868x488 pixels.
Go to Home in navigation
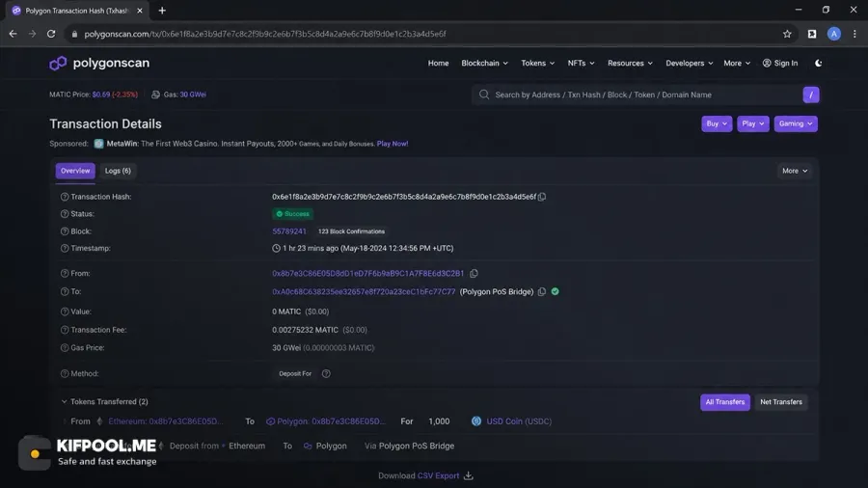coord(438,63)
